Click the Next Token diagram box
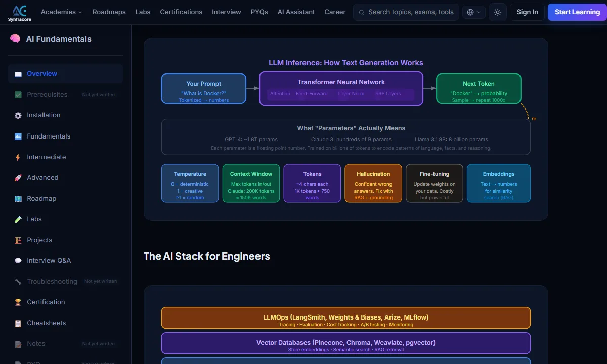The height and width of the screenshot is (364, 607). click(479, 88)
